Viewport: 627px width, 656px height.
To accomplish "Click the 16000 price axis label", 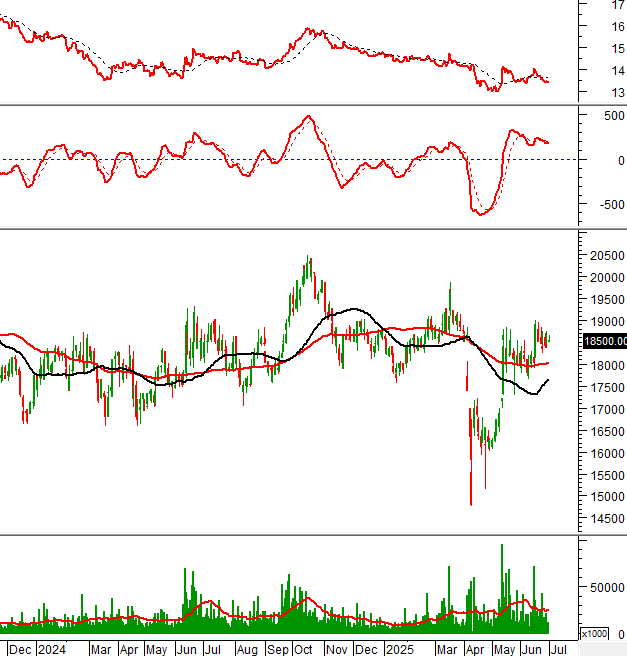I will [x=607, y=454].
